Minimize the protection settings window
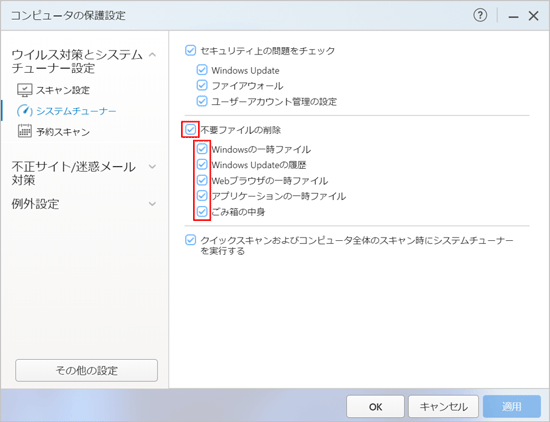 tap(514, 16)
